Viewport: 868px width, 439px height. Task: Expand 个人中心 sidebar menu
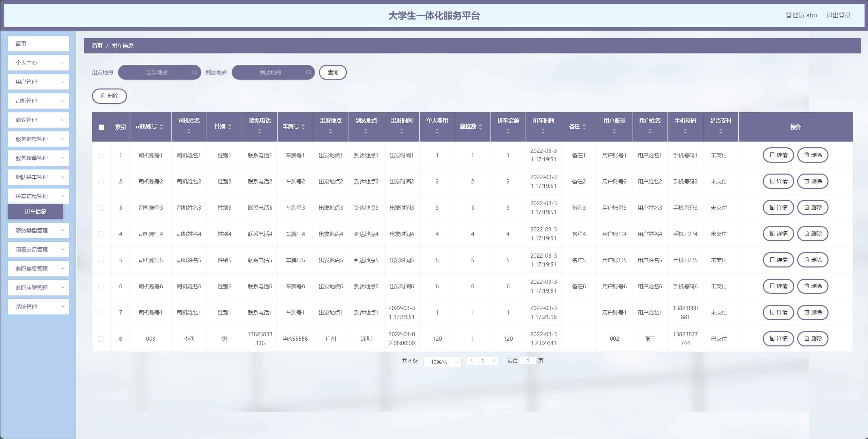(38, 63)
